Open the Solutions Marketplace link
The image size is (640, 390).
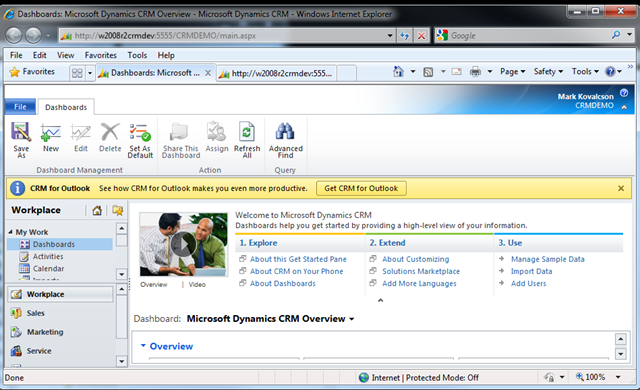tap(421, 271)
